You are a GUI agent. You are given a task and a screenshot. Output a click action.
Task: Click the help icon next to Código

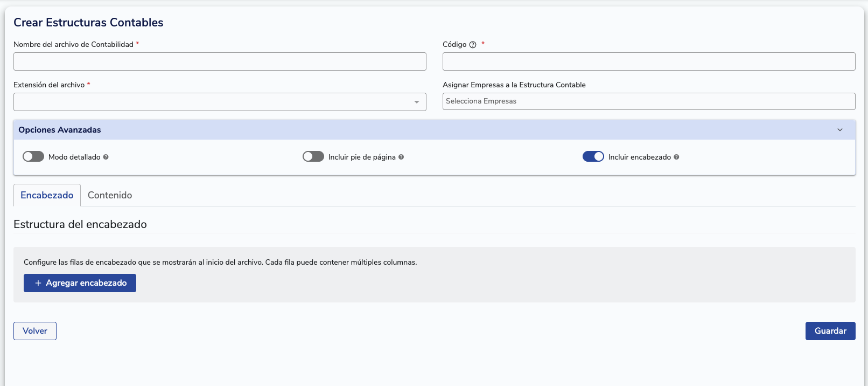[473, 45]
